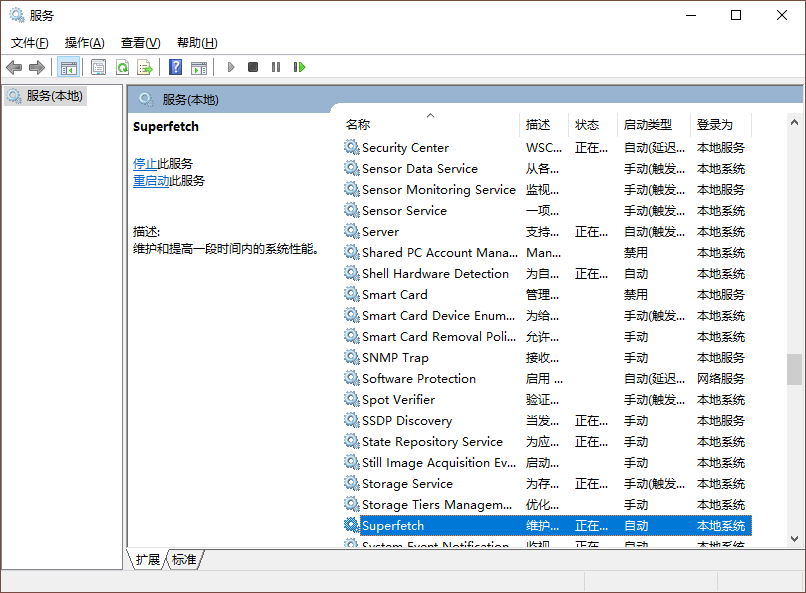Start the service with the play icon
This screenshot has width=806, height=593.
[x=232, y=67]
